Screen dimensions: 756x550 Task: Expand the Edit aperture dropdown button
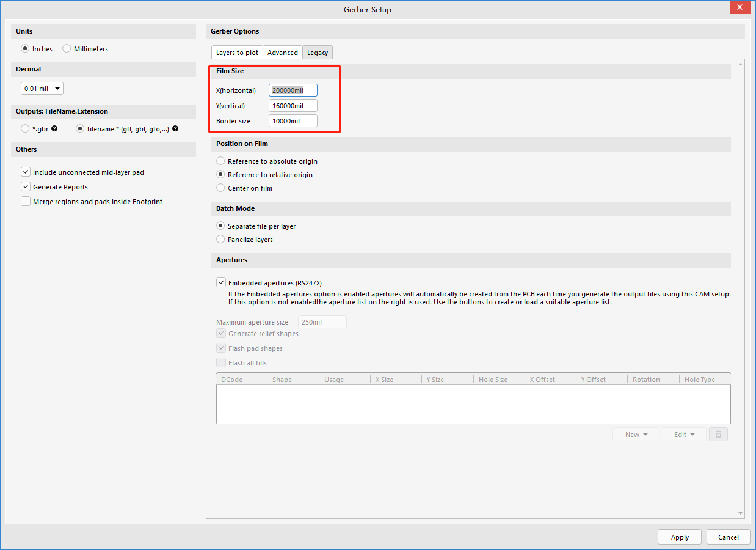[x=683, y=435]
